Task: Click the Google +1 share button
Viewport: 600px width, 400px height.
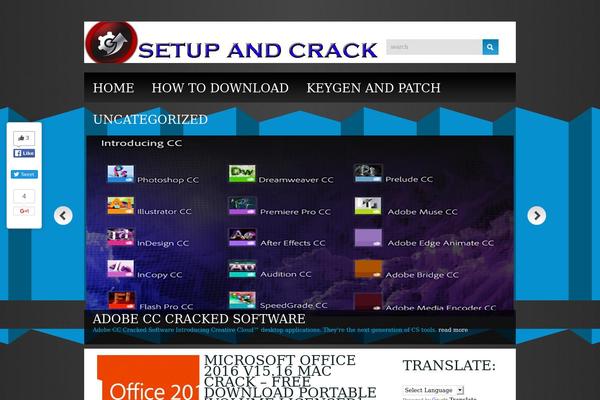Action: tap(24, 211)
